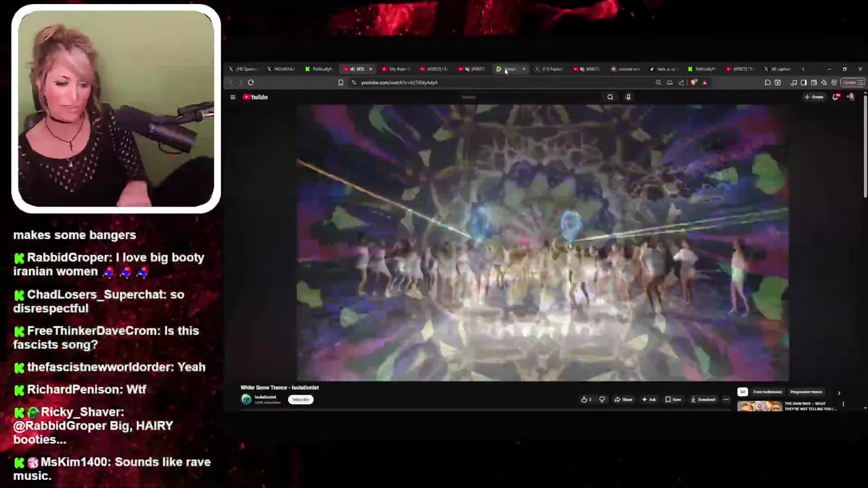
Task: Switch to the coomer tab
Action: tap(626, 69)
